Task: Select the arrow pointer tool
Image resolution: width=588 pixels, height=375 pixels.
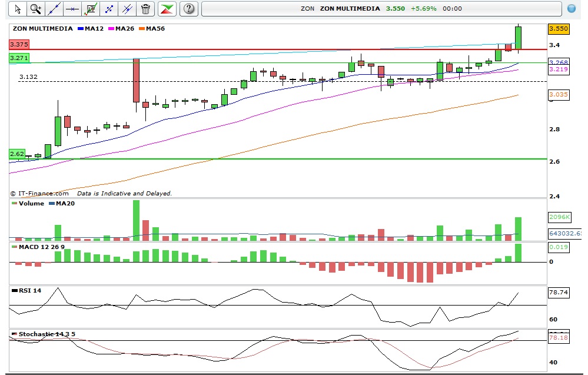Action: pos(17,9)
